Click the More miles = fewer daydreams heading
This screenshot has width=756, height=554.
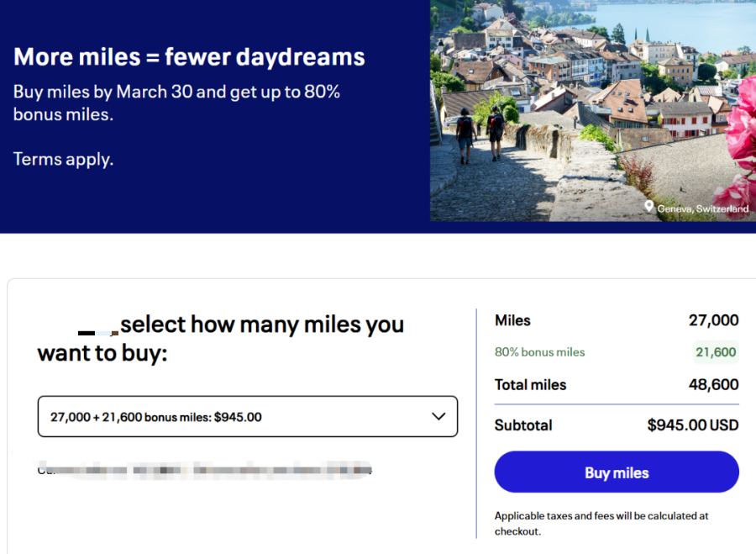coord(189,57)
